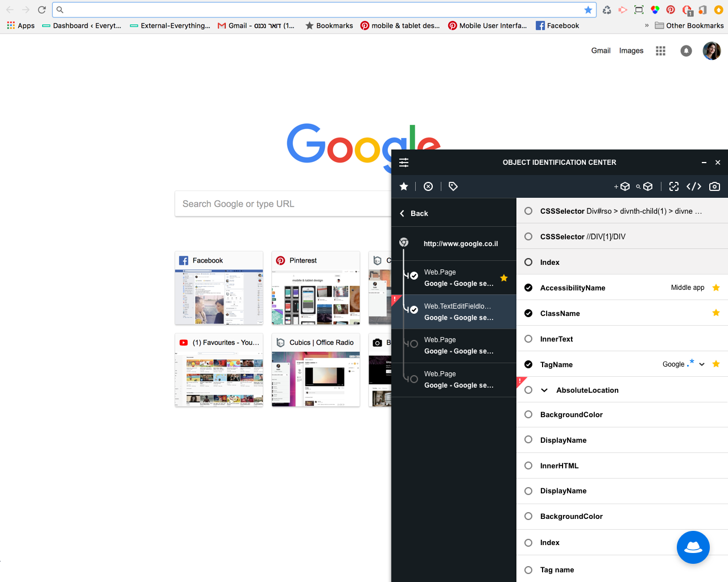Select the http://www.google.co.il tree root

pos(454,243)
